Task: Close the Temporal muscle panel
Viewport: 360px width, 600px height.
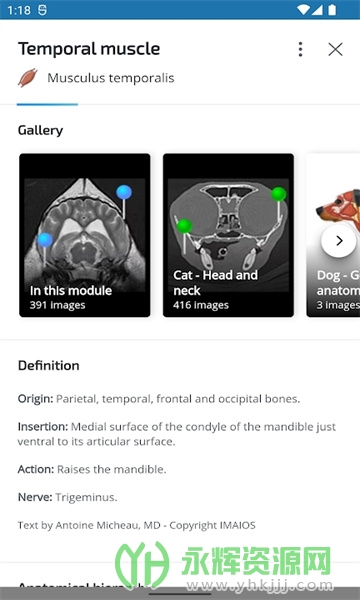Action: pos(336,49)
